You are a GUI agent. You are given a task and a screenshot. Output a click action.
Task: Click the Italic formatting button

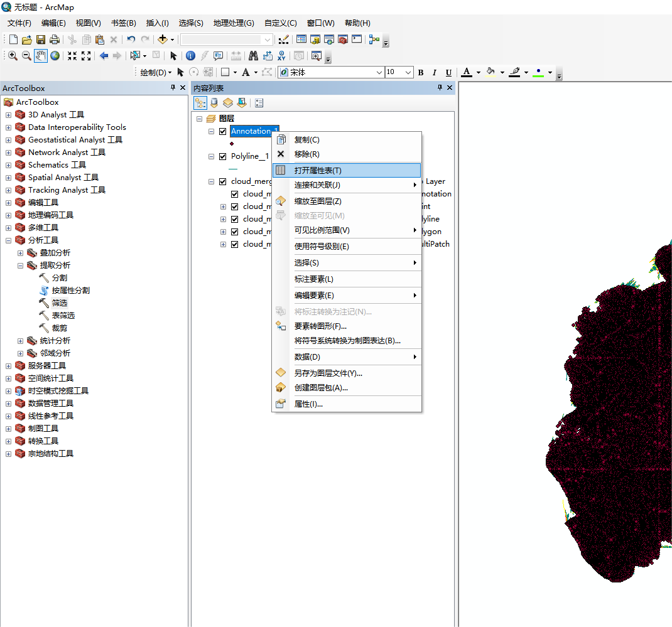[435, 72]
